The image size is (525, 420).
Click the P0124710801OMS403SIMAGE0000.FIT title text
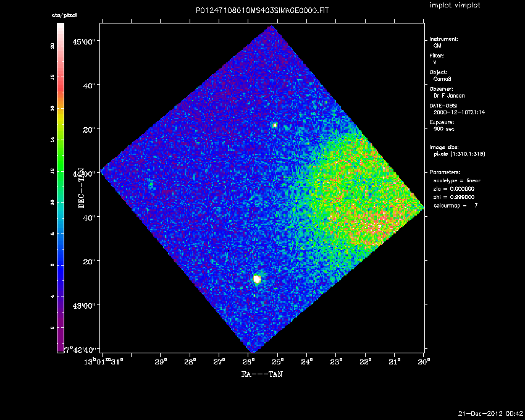pyautogui.click(x=262, y=10)
